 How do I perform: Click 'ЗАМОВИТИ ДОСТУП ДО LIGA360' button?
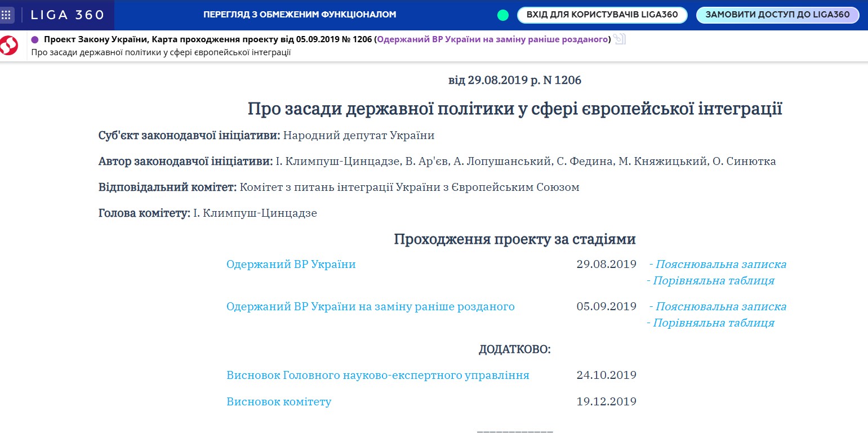777,15
